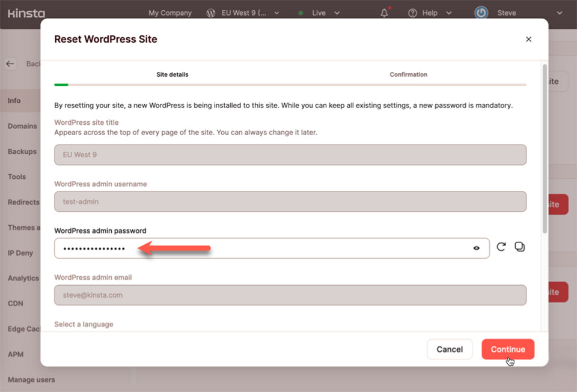Open the EU West 9 environment dropdown
The height and width of the screenshot is (392, 577).
pos(275,12)
